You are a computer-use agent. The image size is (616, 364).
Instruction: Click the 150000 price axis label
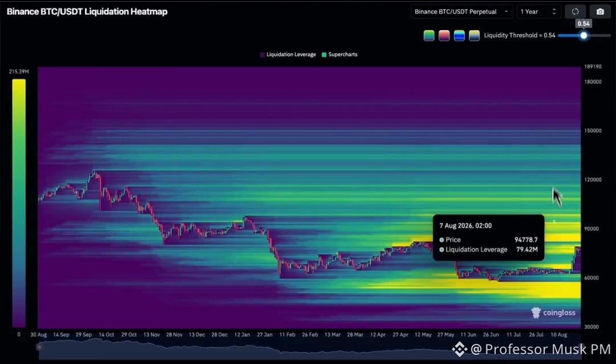(593, 130)
